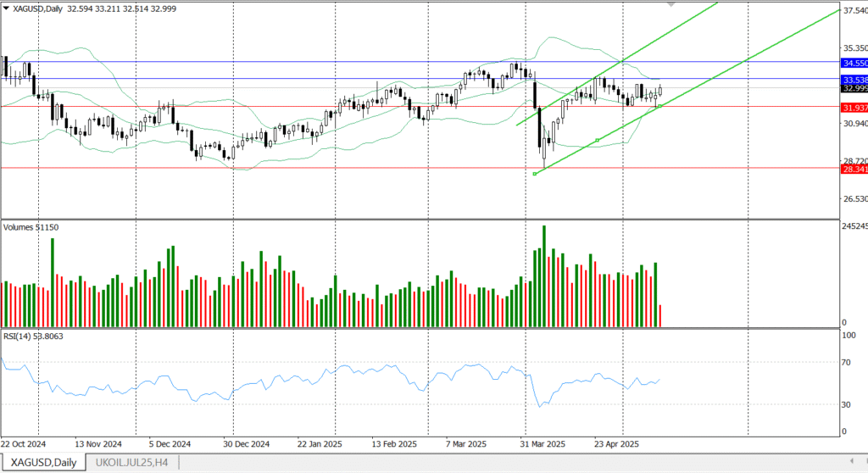The width and height of the screenshot is (868, 473).
Task: Select the blue 33.538 price label
Action: (x=854, y=79)
